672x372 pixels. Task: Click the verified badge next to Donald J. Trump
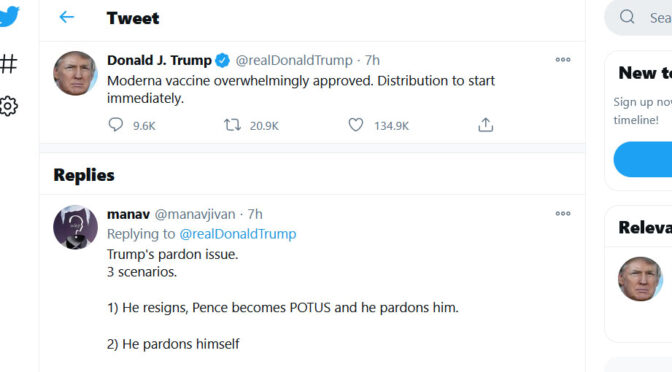222,60
